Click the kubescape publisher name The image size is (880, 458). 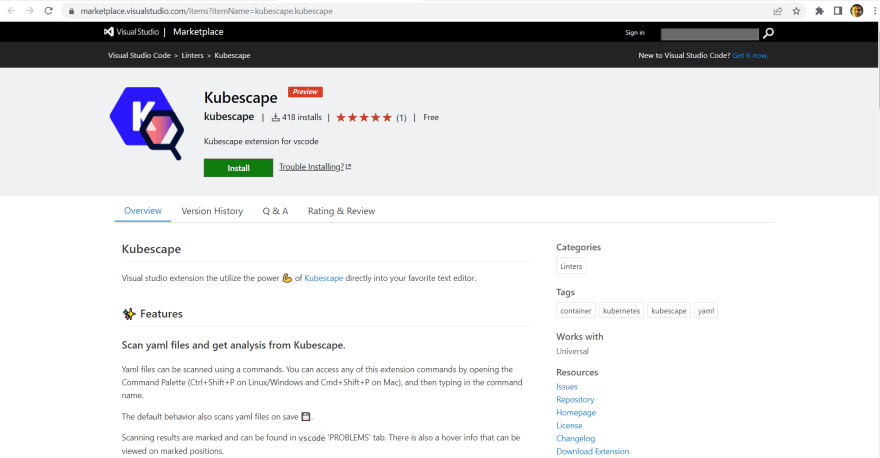coord(229,117)
